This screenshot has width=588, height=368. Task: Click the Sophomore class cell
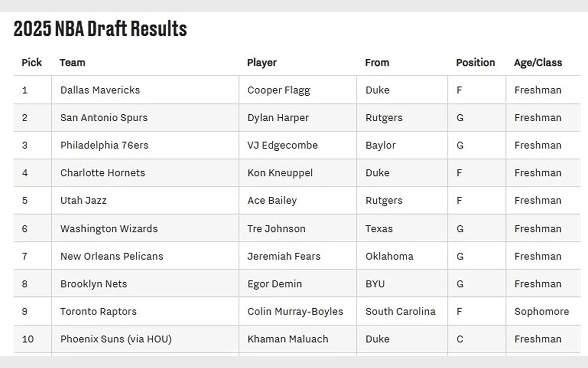(541, 311)
